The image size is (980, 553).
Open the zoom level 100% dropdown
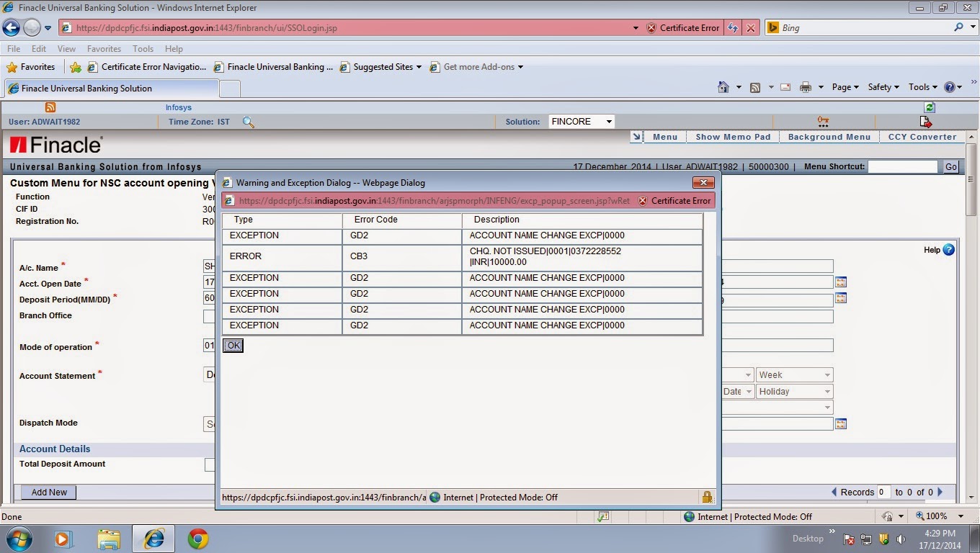point(961,516)
